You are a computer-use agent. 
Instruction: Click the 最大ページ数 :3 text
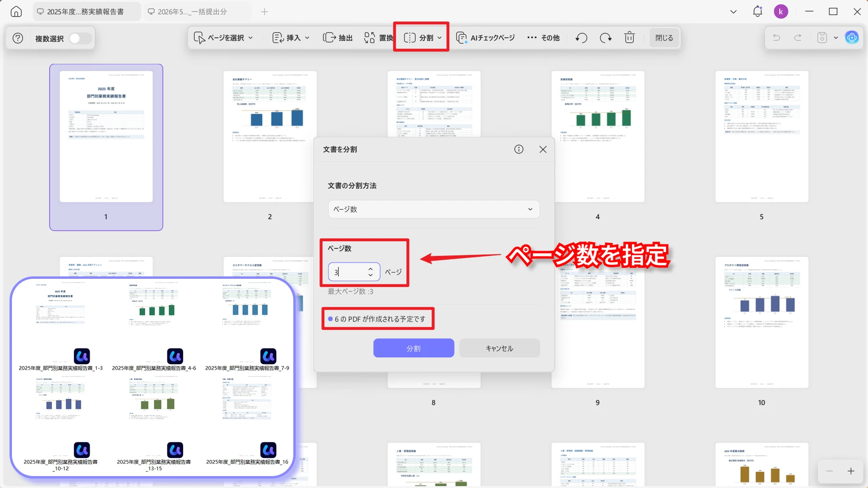coord(351,291)
